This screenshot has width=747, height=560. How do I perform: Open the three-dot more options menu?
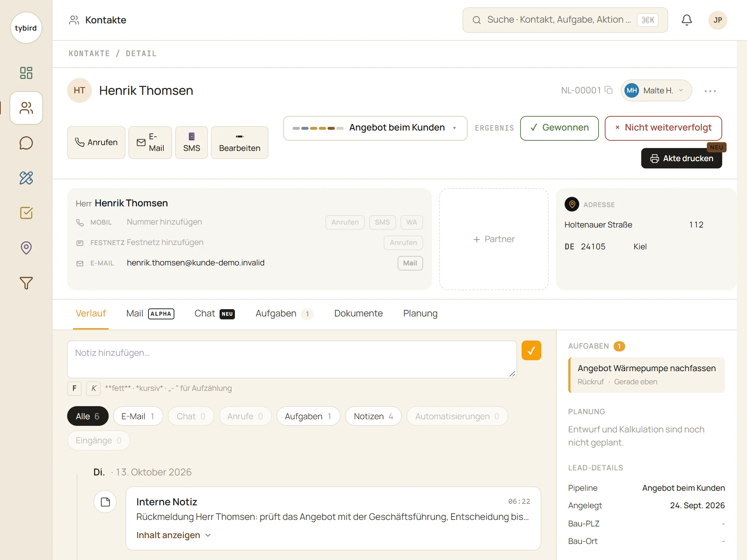point(710,91)
